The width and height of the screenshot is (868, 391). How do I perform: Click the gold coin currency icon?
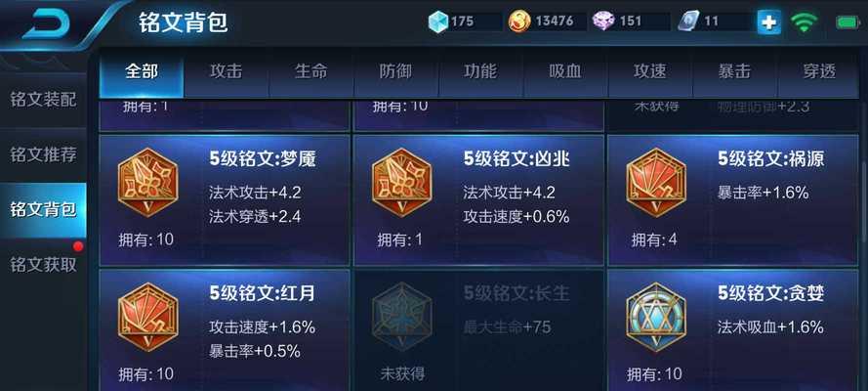click(x=519, y=22)
